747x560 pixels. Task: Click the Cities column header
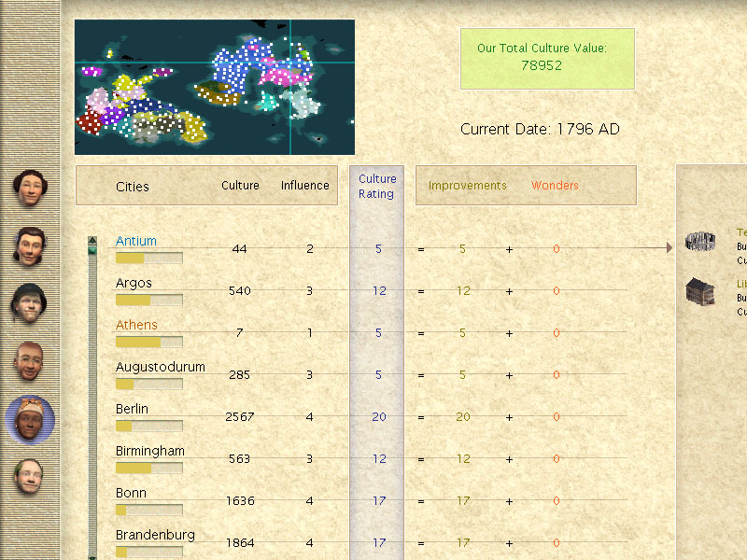tap(133, 187)
